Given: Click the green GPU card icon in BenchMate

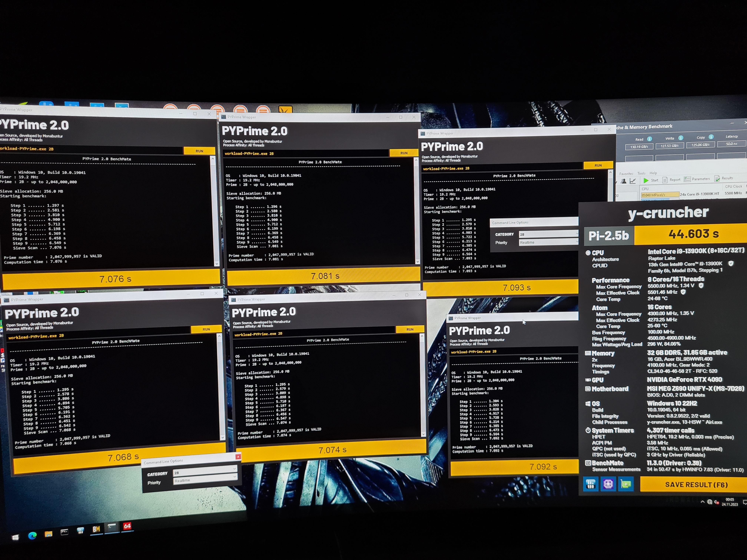Looking at the screenshot, I should 625,484.
